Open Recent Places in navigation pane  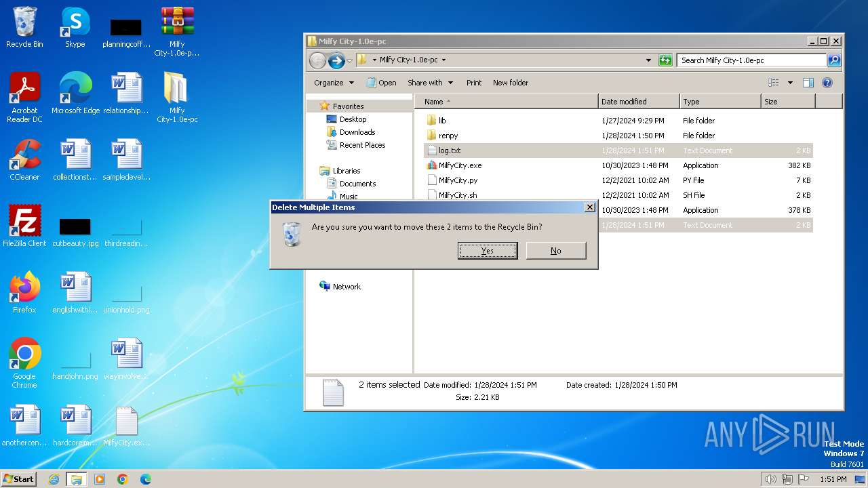point(356,145)
